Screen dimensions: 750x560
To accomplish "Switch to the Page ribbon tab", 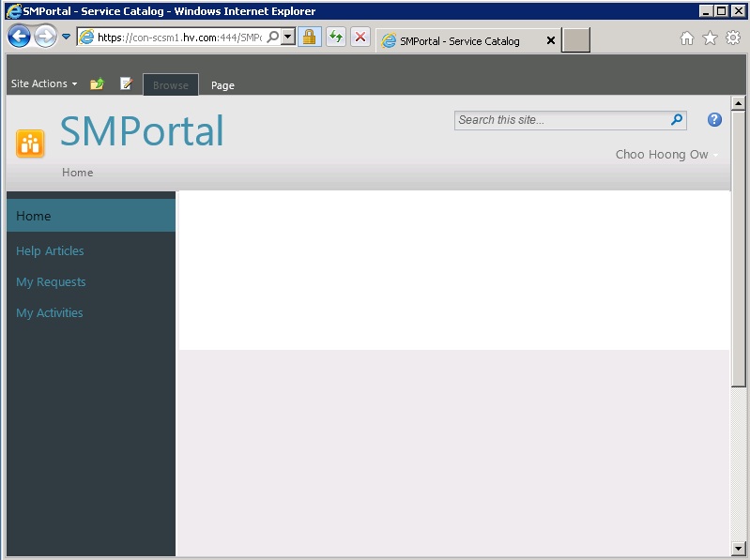I will 222,85.
